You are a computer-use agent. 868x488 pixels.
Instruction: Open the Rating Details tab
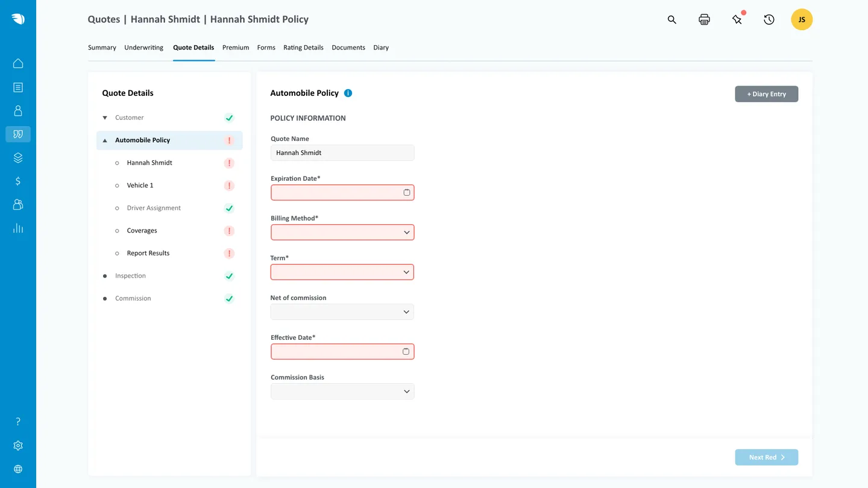click(x=303, y=47)
